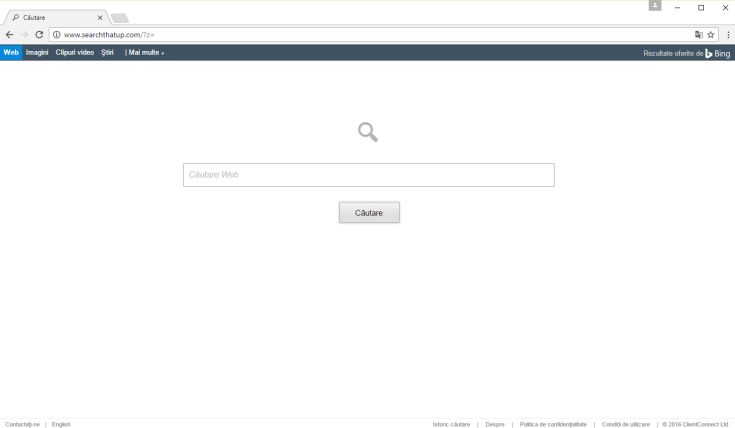This screenshot has height=428, width=735.
Task: Open a new tab button
Action: [120, 18]
